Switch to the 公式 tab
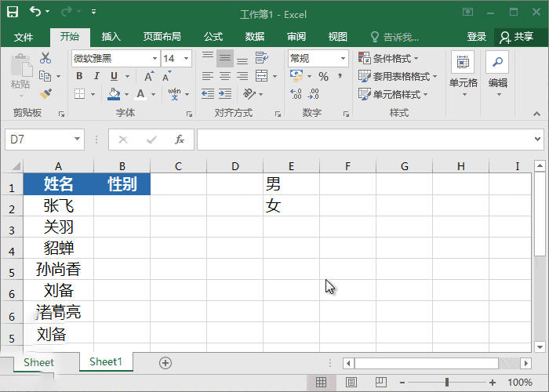 pyautogui.click(x=213, y=37)
